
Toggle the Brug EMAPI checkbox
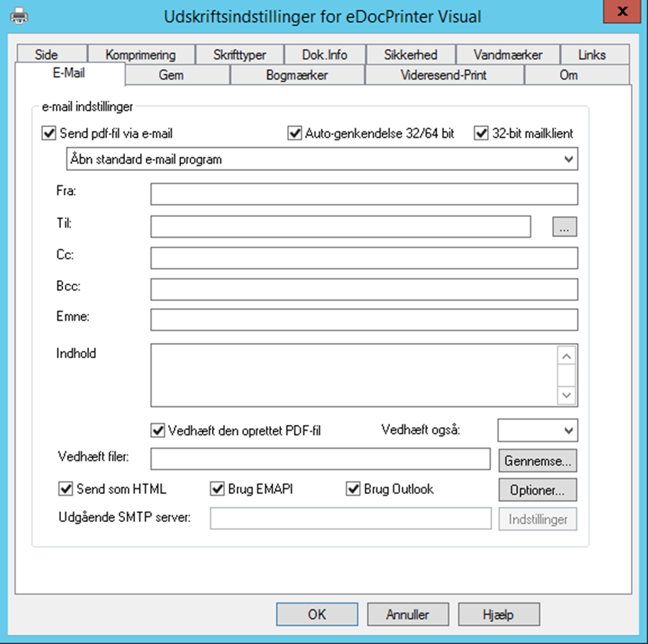218,489
